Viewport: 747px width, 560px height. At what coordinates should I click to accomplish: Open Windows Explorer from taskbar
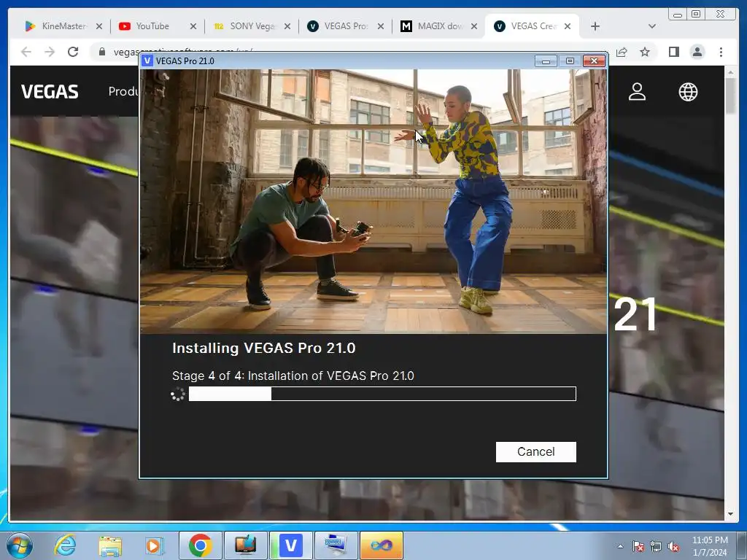(x=110, y=545)
